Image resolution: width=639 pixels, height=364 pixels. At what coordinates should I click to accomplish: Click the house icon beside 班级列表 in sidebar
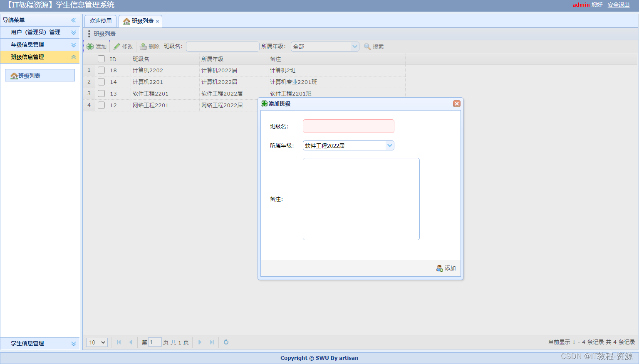14,76
